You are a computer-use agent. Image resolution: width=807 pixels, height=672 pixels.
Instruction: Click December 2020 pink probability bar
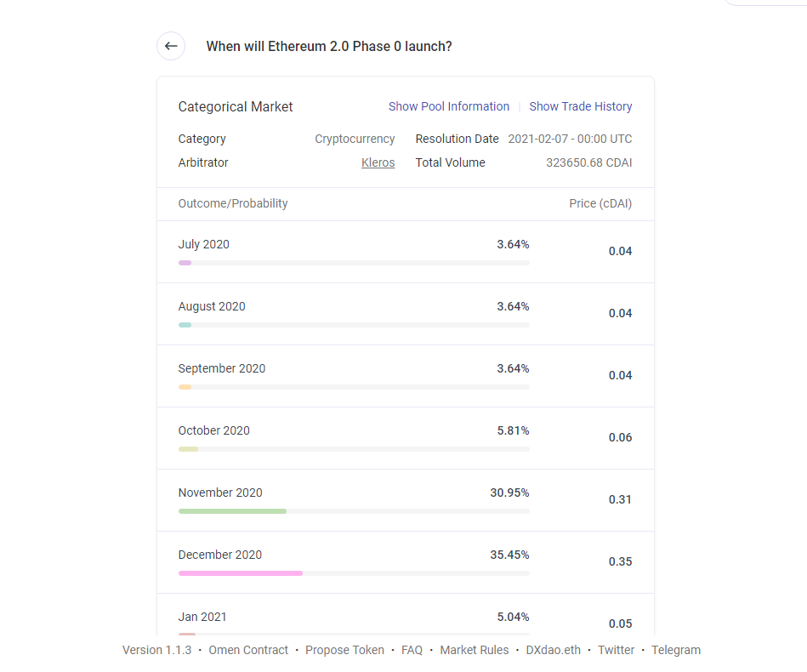pyautogui.click(x=241, y=573)
